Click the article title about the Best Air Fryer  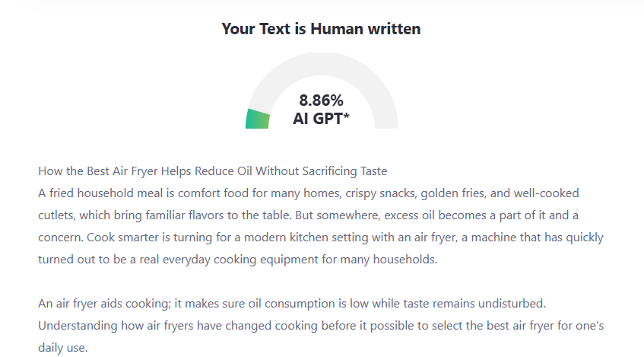click(213, 171)
